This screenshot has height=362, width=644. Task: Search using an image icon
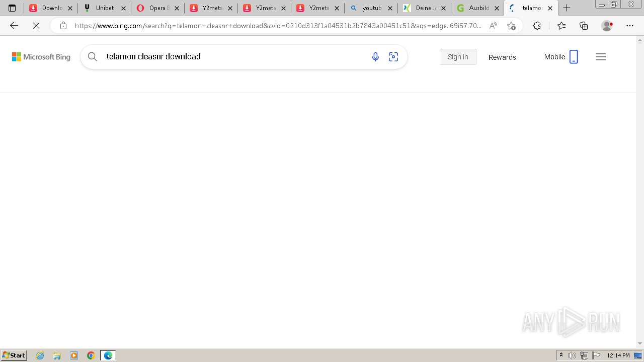[393, 57]
